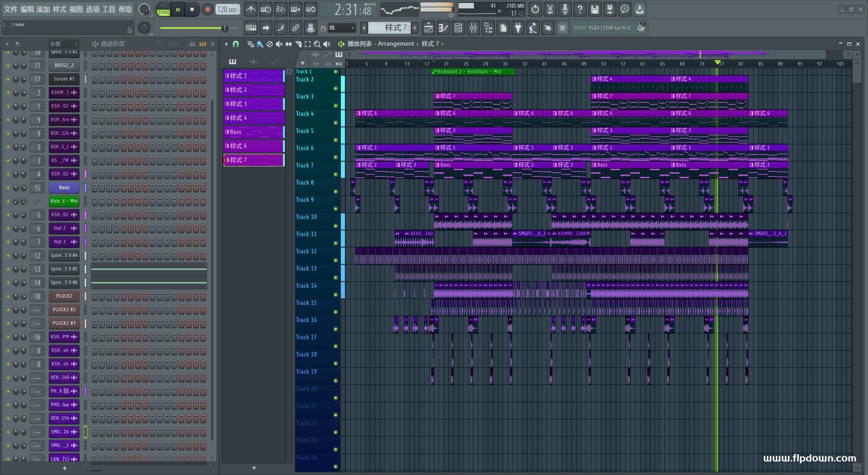Screen dimensions: 868x475
Task: Toggle mute dot on Track 5
Action: point(335,140)
